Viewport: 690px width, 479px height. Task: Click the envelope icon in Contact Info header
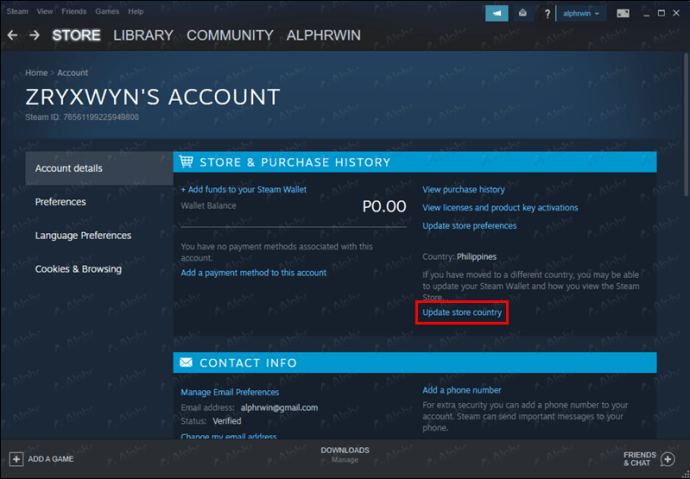186,362
